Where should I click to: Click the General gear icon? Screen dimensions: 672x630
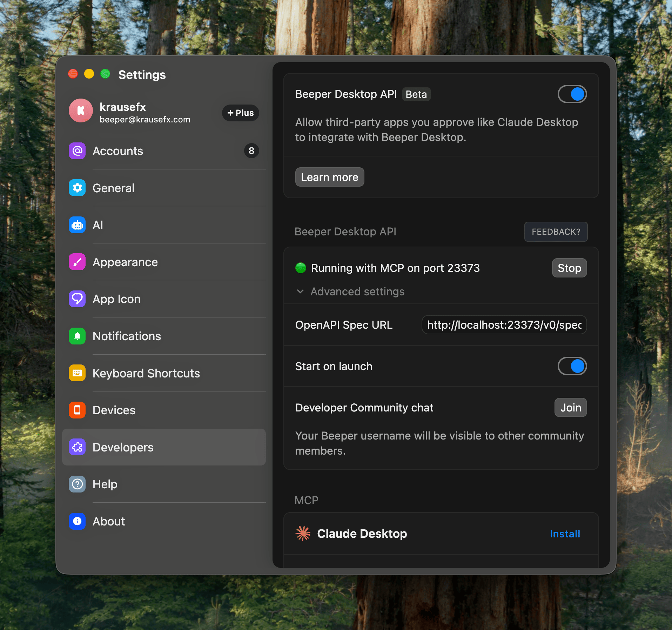click(x=77, y=188)
